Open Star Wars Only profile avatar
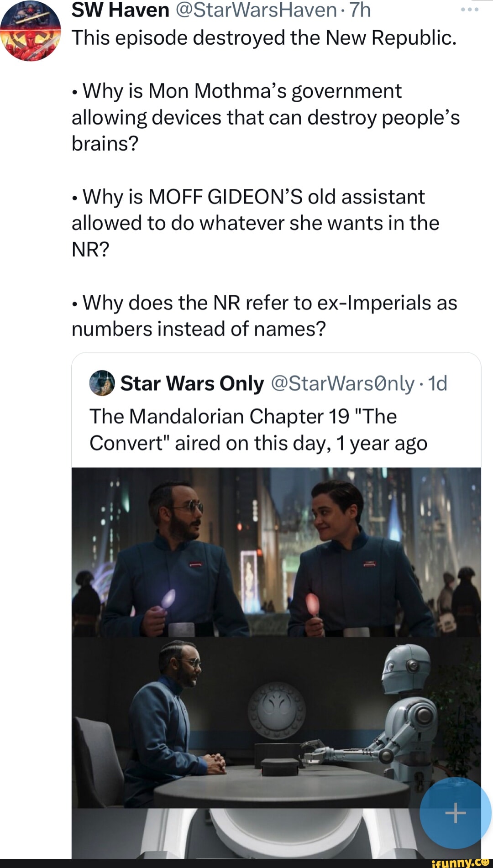The image size is (493, 868). tap(102, 382)
